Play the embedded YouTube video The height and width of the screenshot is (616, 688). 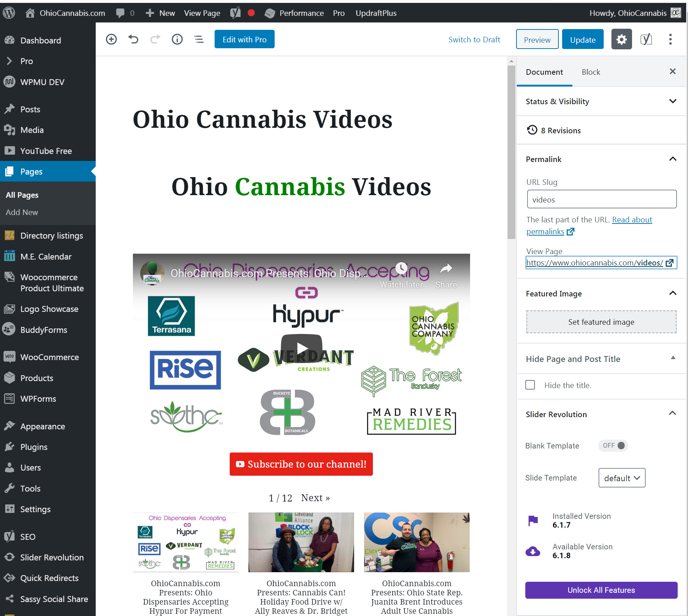click(301, 348)
